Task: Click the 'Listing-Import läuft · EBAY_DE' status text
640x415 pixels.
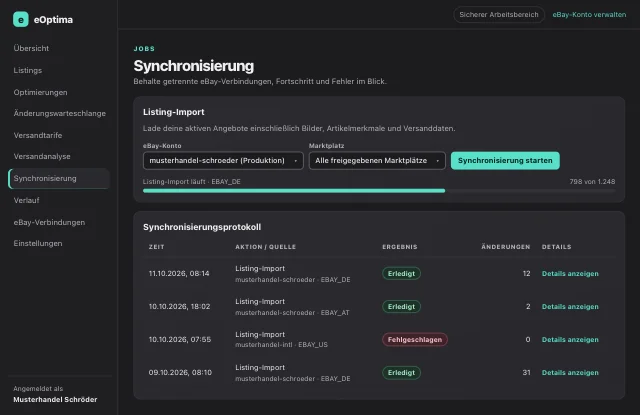Action: click(191, 182)
